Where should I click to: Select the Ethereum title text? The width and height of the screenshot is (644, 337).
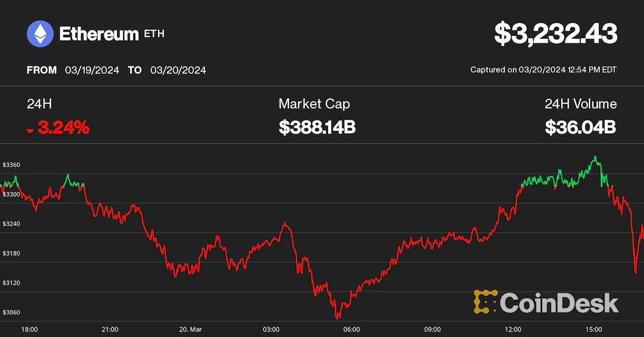99,34
